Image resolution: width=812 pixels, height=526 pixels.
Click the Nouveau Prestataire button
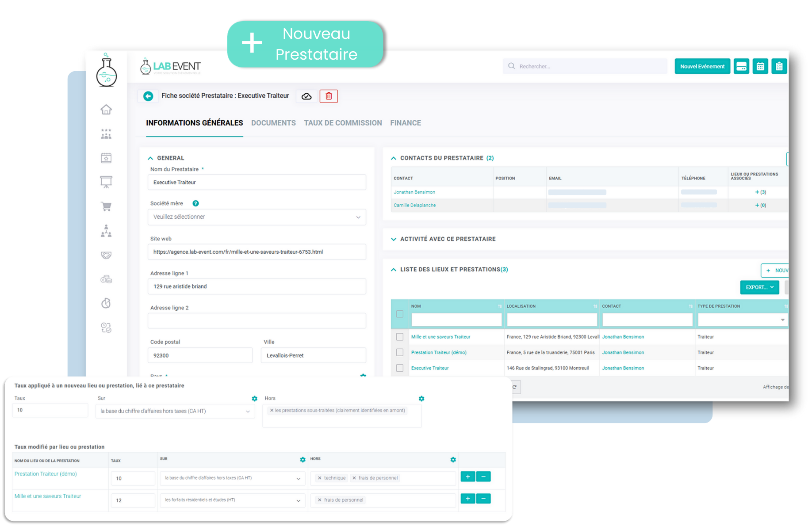pos(305,44)
